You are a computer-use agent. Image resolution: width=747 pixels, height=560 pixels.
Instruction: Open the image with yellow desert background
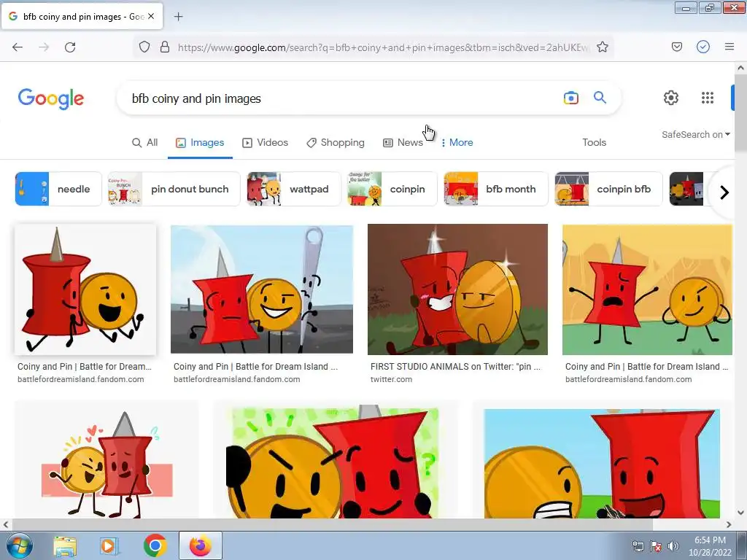(x=647, y=289)
